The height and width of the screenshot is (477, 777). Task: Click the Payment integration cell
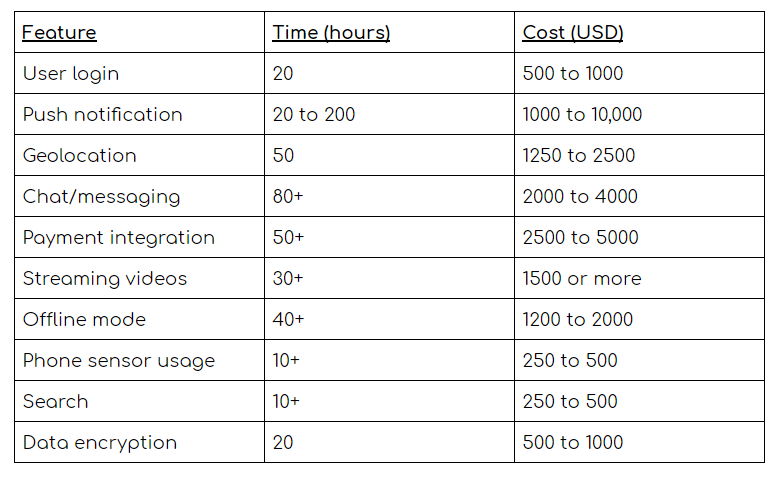[119, 238]
